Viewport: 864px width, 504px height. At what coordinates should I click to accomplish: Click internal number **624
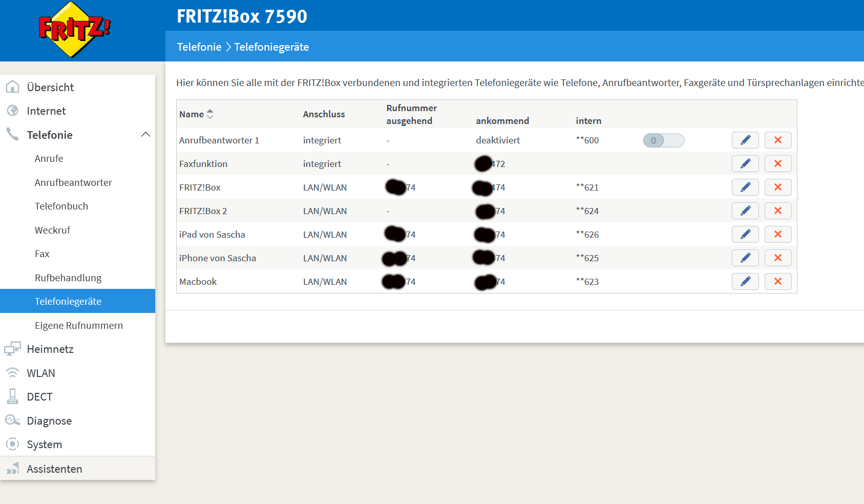pyautogui.click(x=587, y=211)
